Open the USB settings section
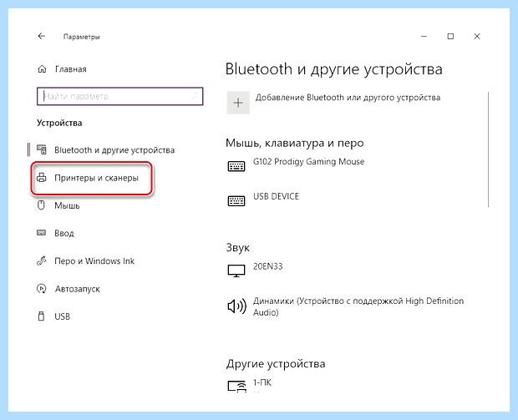The height and width of the screenshot is (420, 518). pos(62,316)
